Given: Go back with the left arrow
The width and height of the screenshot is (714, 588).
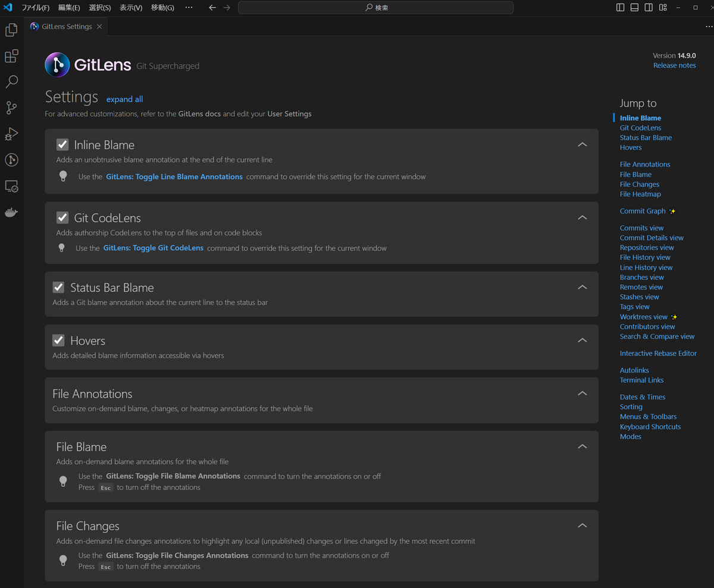Looking at the screenshot, I should click(212, 8).
